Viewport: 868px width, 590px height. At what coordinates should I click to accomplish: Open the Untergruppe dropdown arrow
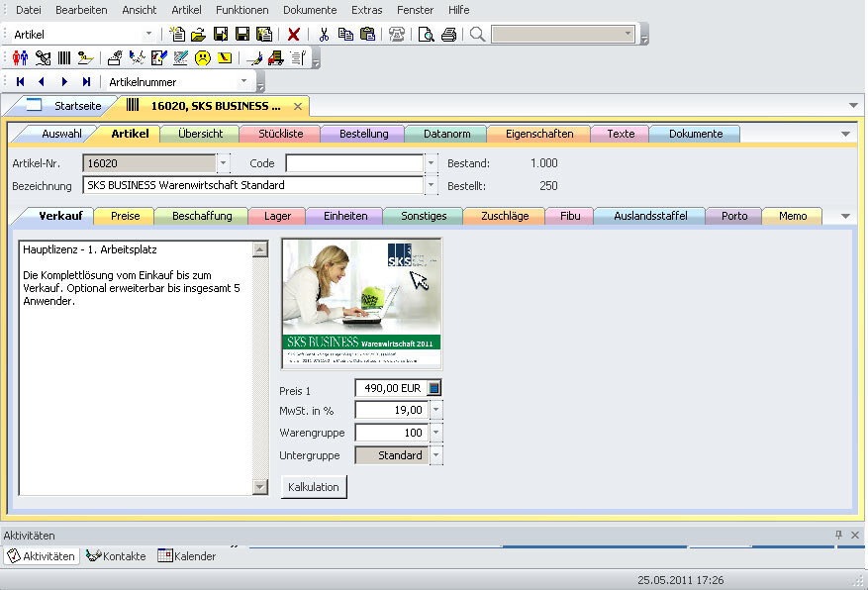click(436, 455)
